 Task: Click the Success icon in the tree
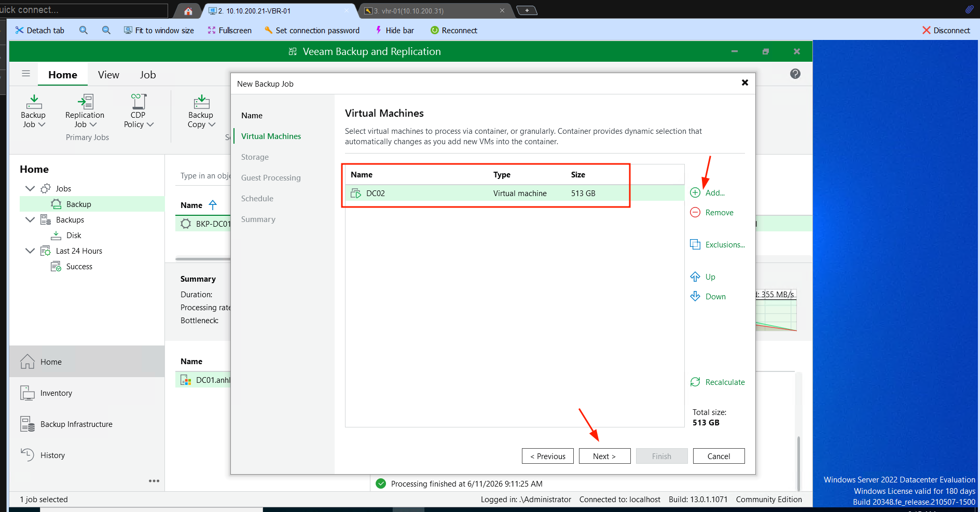[x=56, y=266]
